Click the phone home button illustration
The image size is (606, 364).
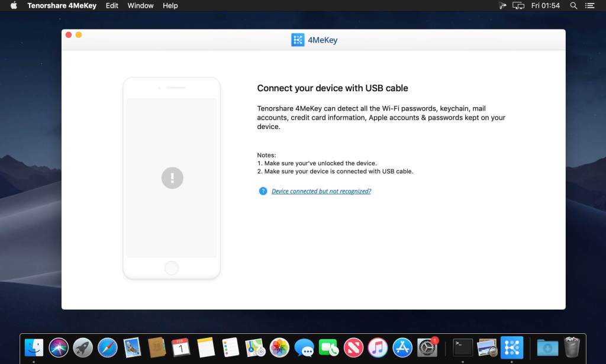click(x=172, y=268)
